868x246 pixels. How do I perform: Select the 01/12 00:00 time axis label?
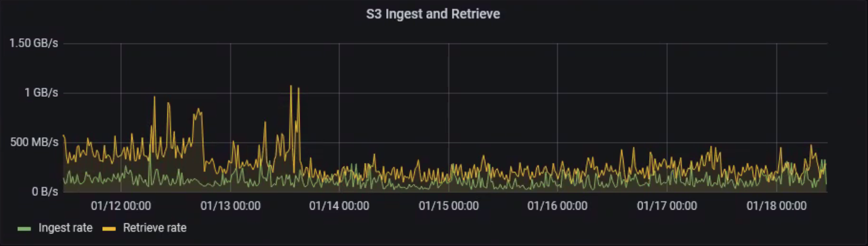121,206
